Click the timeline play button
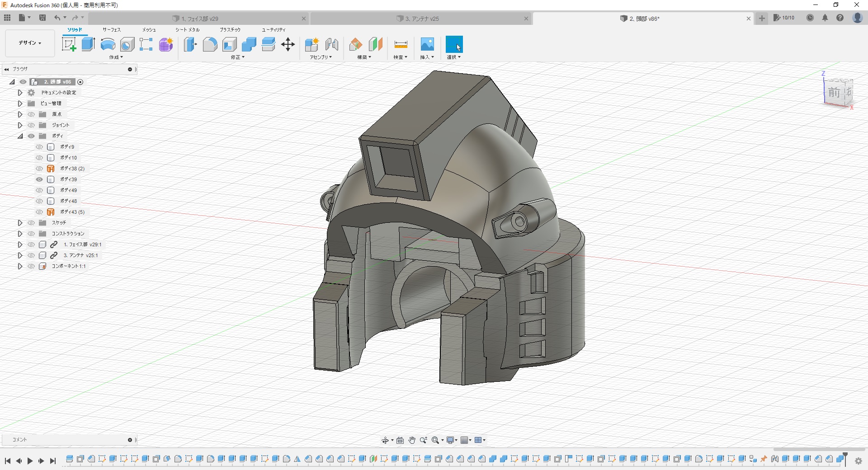Image resolution: width=868 pixels, height=470 pixels. tap(30, 461)
